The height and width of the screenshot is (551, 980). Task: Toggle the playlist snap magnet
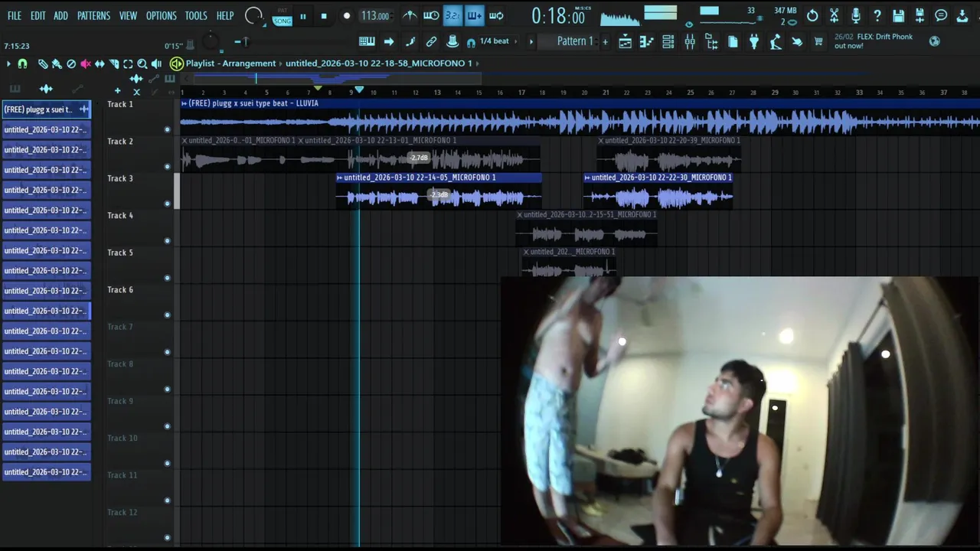22,64
